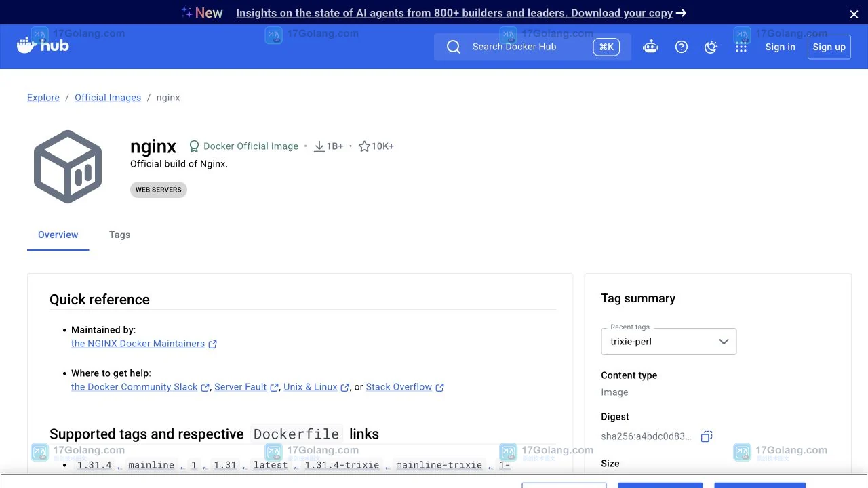
Task: Click the Quick reference heading
Action: click(100, 300)
